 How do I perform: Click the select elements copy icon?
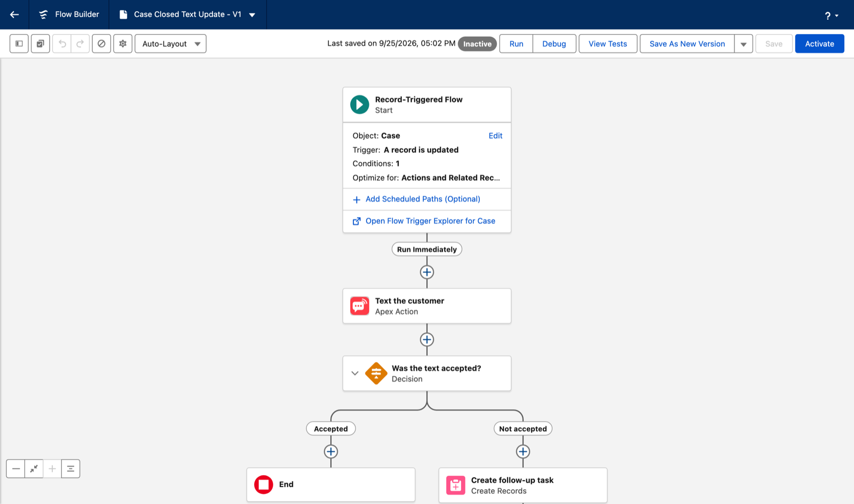41,44
